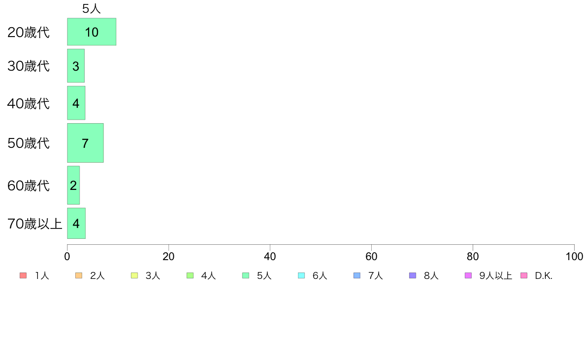Click the 5人 column header label

tap(92, 8)
